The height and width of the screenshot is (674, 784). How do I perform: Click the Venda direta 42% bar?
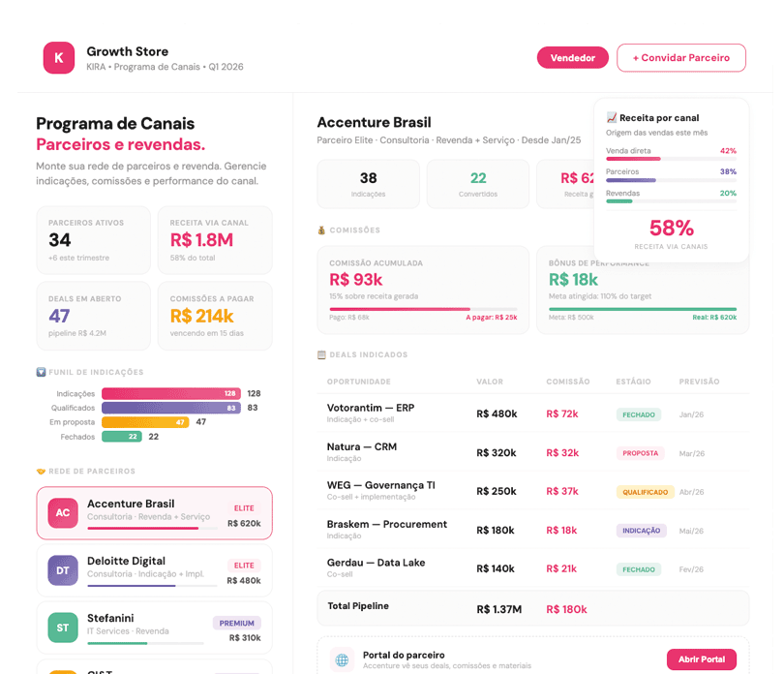click(671, 159)
